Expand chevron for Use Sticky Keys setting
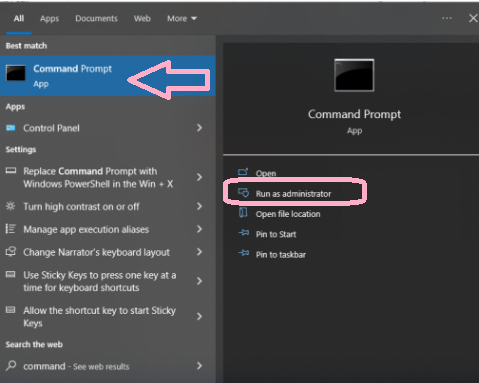The height and width of the screenshot is (383, 479). (199, 281)
